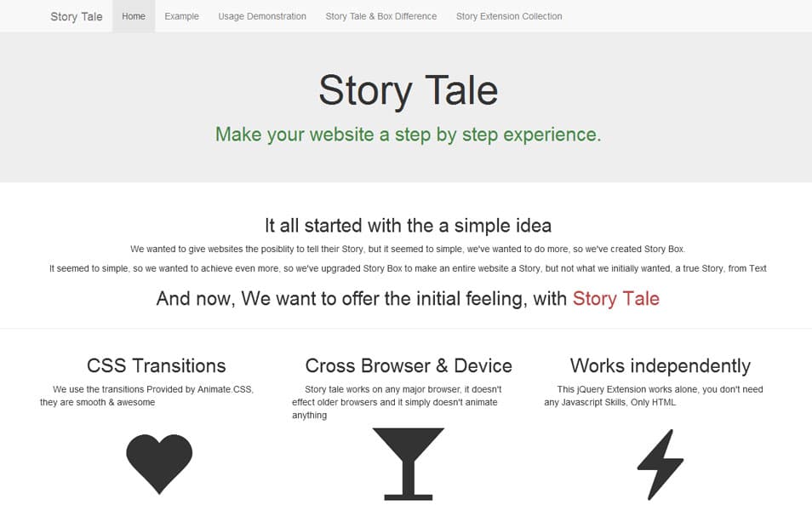Image resolution: width=812 pixels, height=511 pixels.
Task: Open Usage Demonstration from the navigation
Action: pos(262,15)
